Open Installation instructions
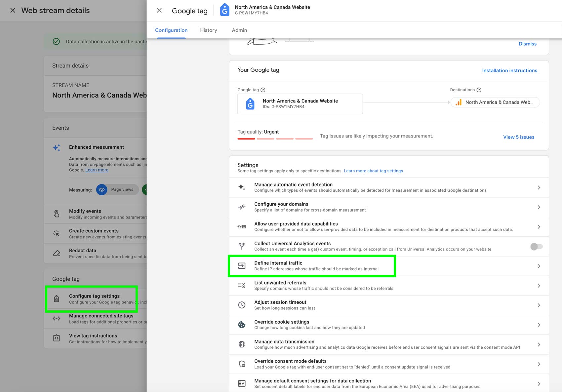562x392 pixels. 509,70
